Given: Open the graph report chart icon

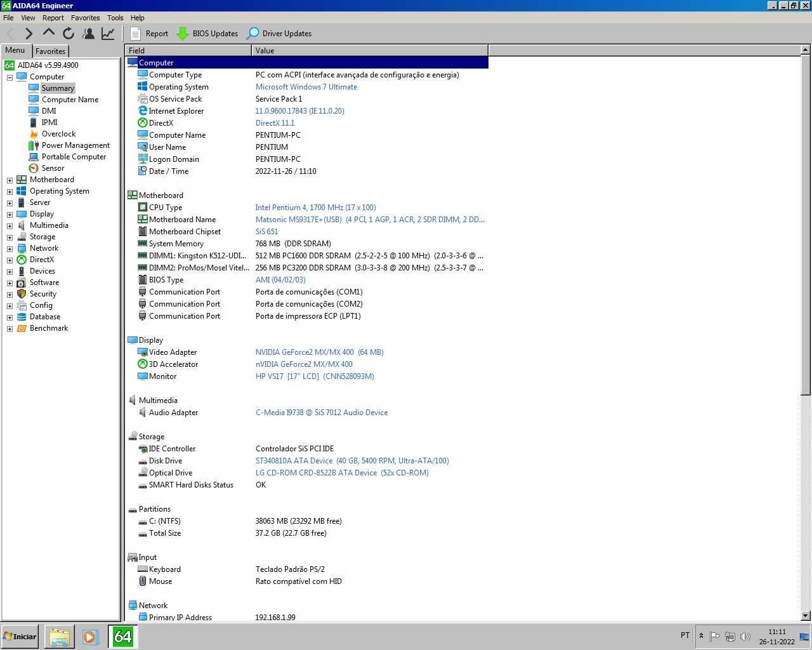Looking at the screenshot, I should pyautogui.click(x=108, y=34).
